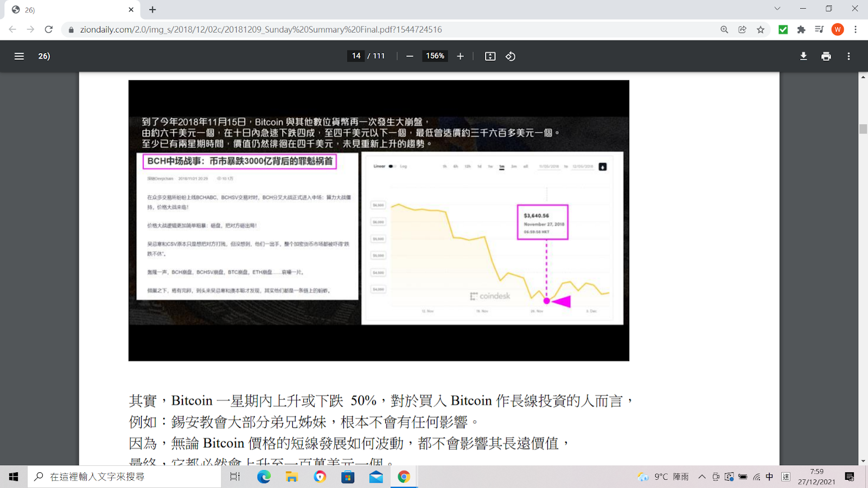Bookmark this page with the star icon
Screen dimensions: 868x488
761,29
